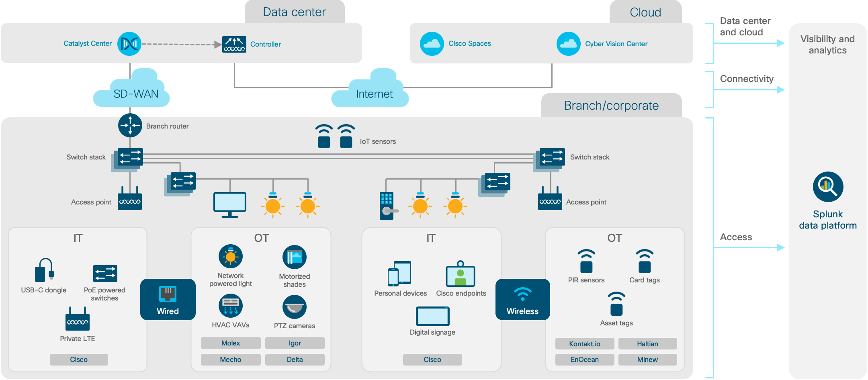Click the Cisco Spaces text label

click(470, 43)
